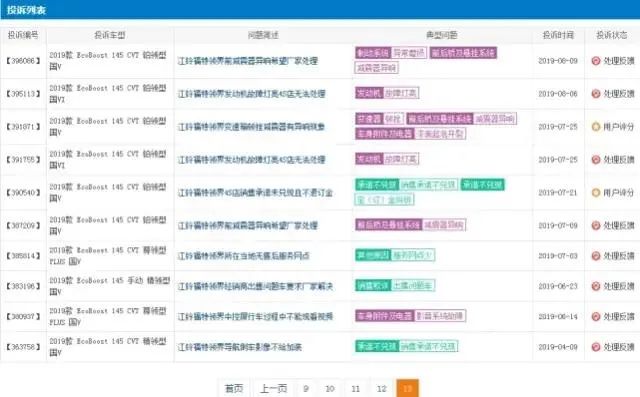
Task: Open complaint 395113 engine fault description link
Action: click(251, 94)
